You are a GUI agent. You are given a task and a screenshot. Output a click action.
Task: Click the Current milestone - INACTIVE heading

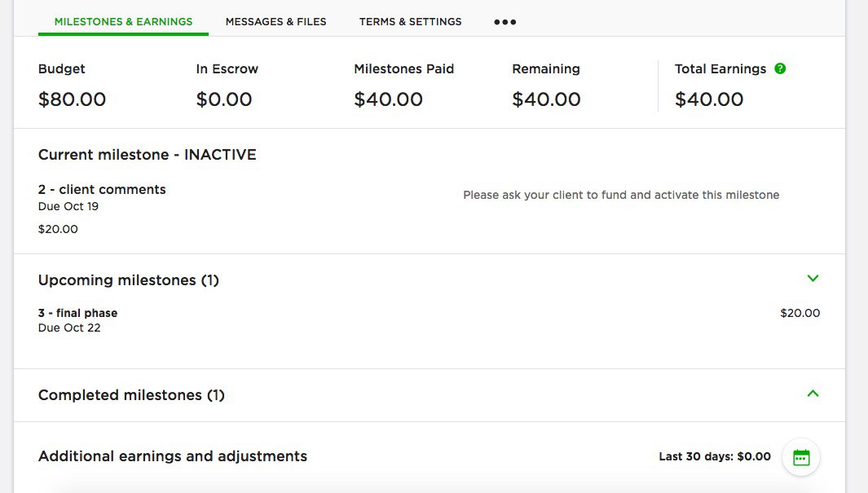(148, 155)
